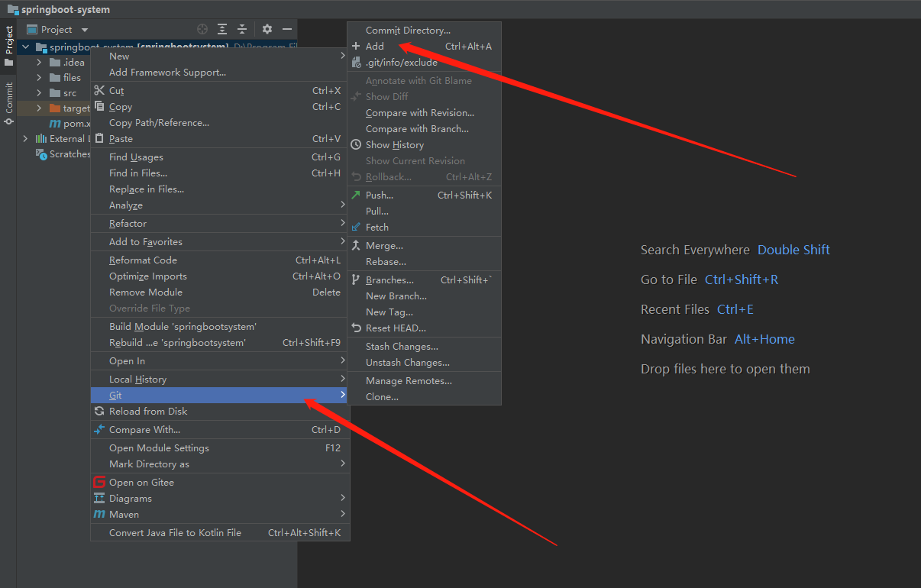Image resolution: width=921 pixels, height=588 pixels.
Task: Select Mark Directory as
Action: tap(220, 464)
